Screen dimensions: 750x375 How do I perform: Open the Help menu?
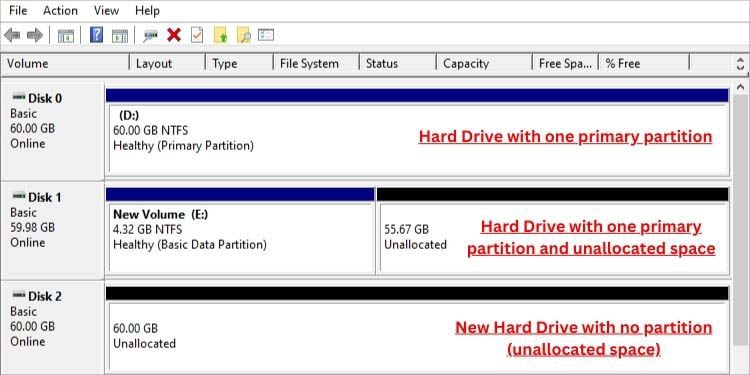[x=147, y=10]
